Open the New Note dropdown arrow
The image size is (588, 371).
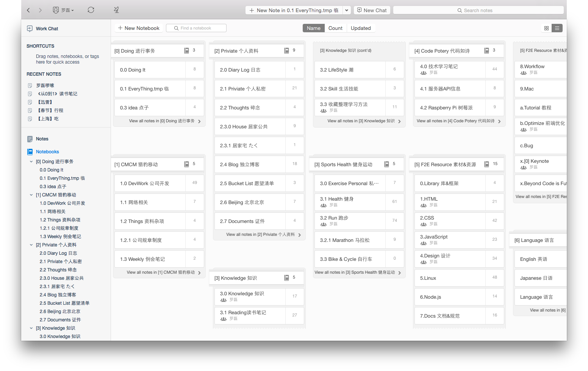pos(346,11)
